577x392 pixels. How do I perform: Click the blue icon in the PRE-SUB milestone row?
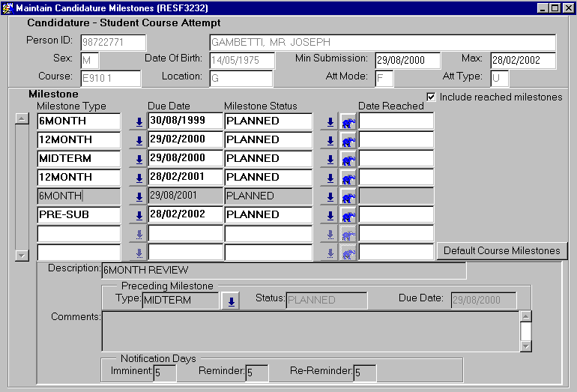coord(348,215)
